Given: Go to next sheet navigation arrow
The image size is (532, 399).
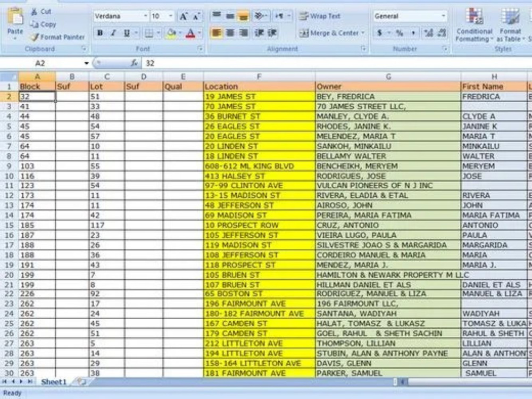Looking at the screenshot, I should point(21,381).
